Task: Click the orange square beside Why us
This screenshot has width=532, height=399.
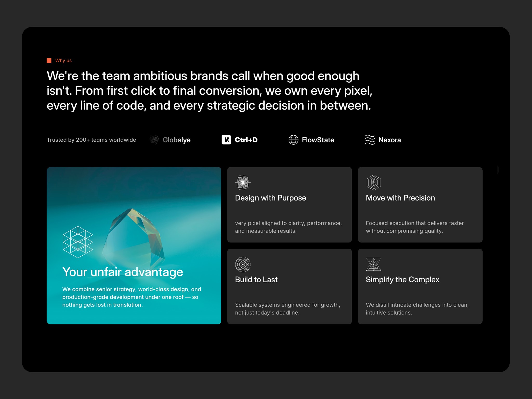Action: click(49, 61)
